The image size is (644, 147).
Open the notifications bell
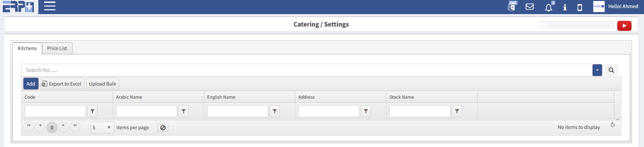548,7
